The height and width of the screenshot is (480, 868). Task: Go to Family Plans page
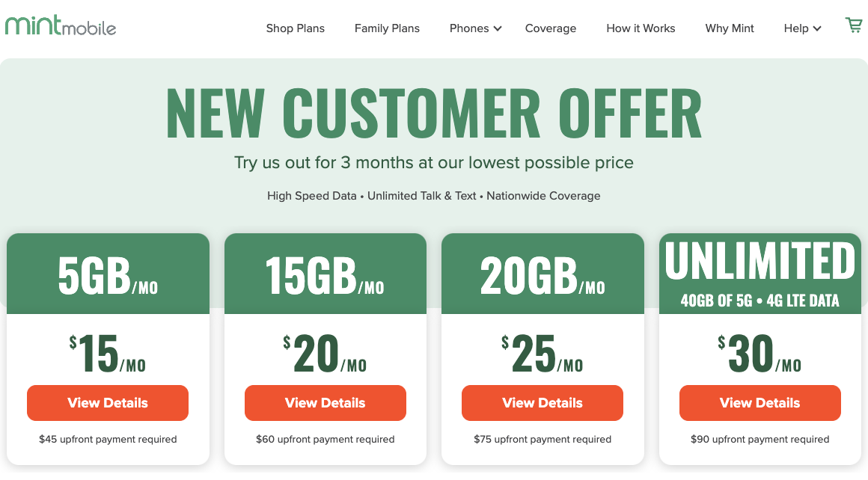387,28
